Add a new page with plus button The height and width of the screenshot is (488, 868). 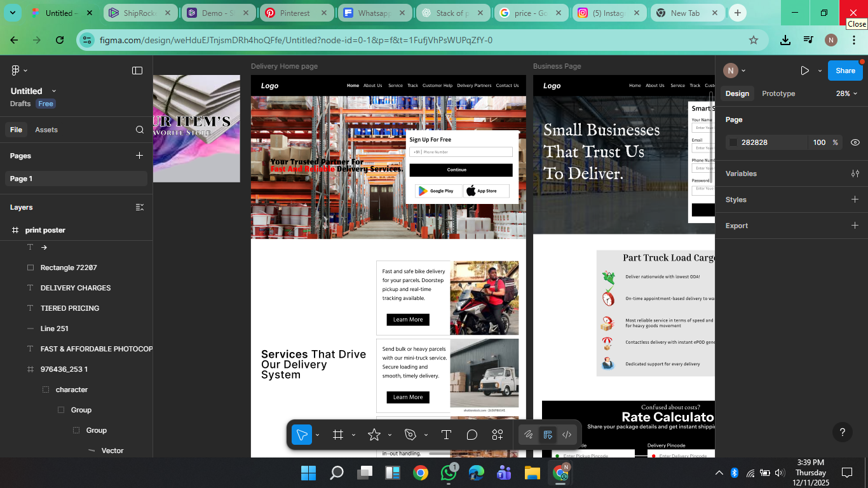[139, 156]
